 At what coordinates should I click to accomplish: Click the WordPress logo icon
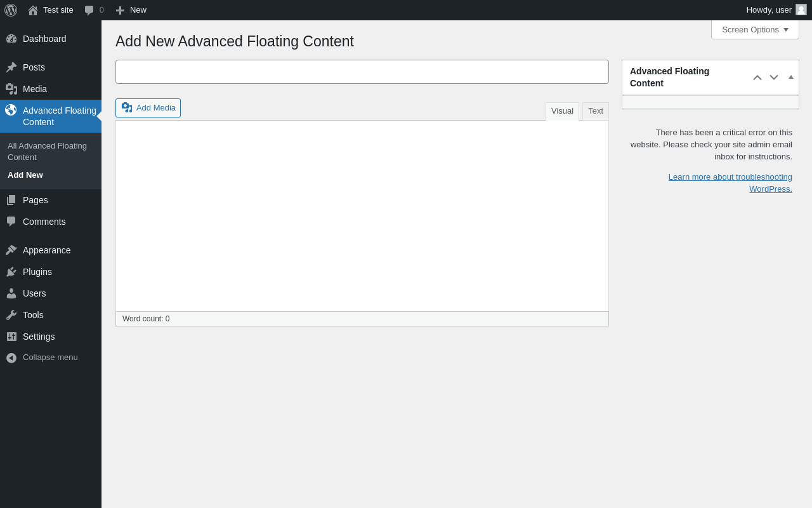11,10
